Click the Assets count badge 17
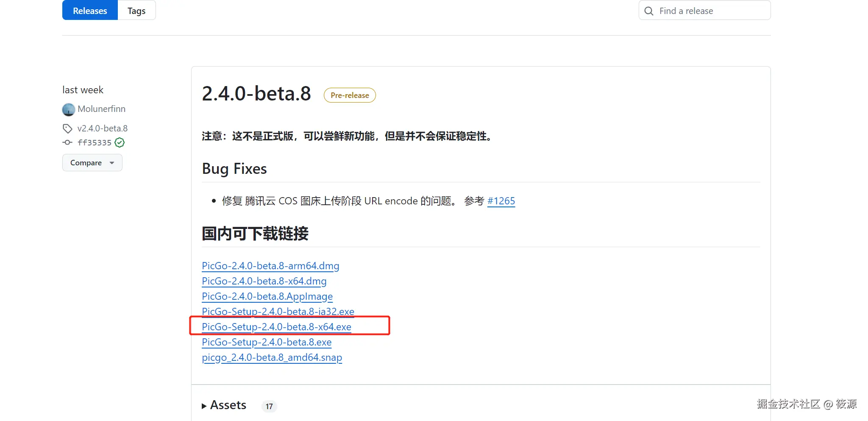The image size is (868, 421). [x=269, y=407]
